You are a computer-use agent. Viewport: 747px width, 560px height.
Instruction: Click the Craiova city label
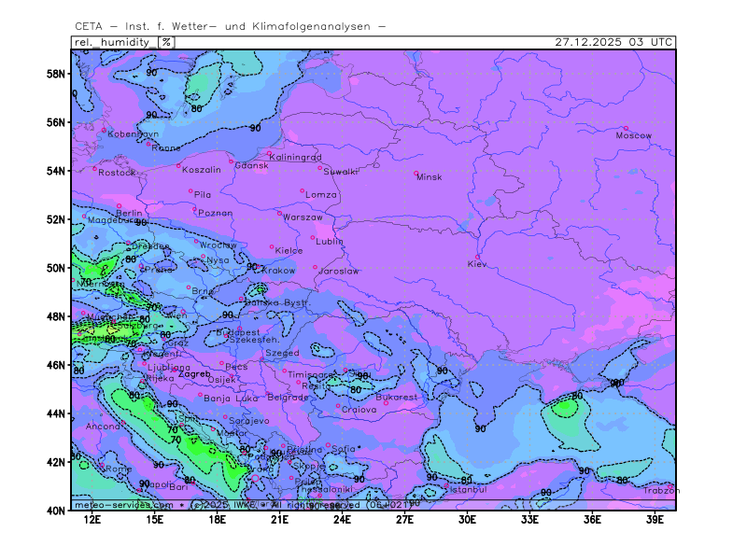pyautogui.click(x=359, y=410)
